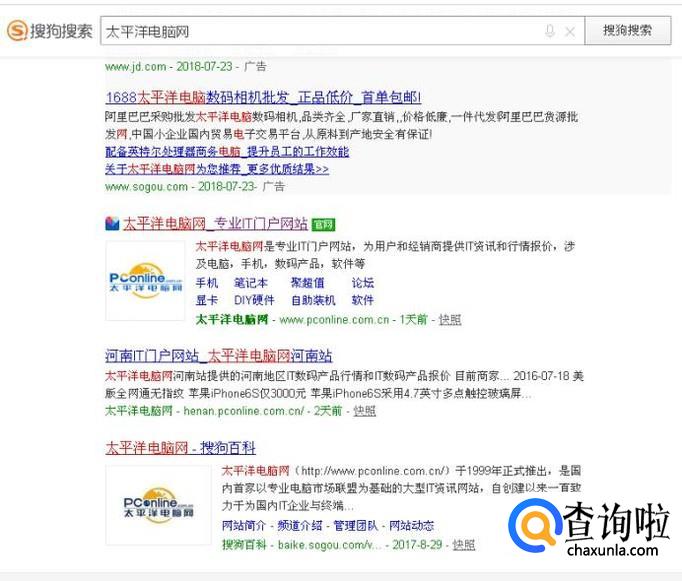Screen dimensions: 682x581
Task: Click PConline logo thumbnail in 搜狗百科 result
Action: point(158,505)
